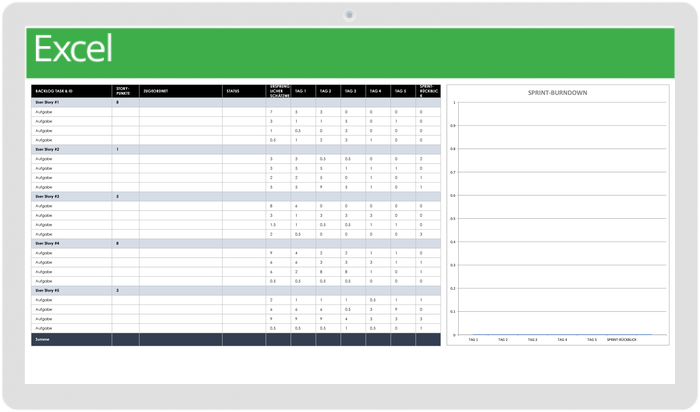
Task: Select the SPRINT-RÜCKBLICK table column header
Action: tap(428, 91)
